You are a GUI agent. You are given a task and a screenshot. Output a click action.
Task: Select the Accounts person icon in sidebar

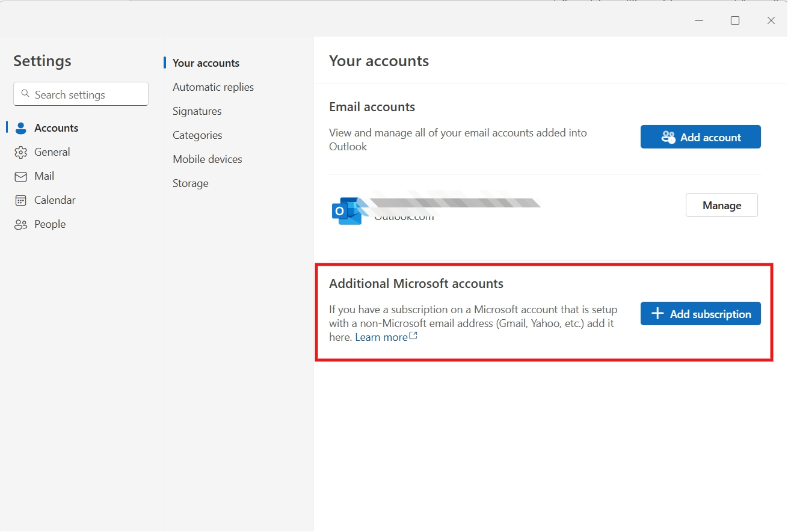pos(20,127)
